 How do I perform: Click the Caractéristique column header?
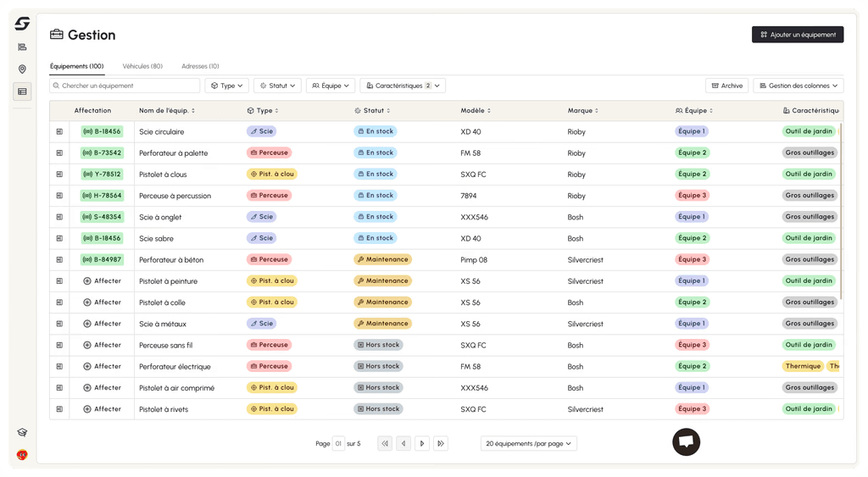click(x=811, y=111)
